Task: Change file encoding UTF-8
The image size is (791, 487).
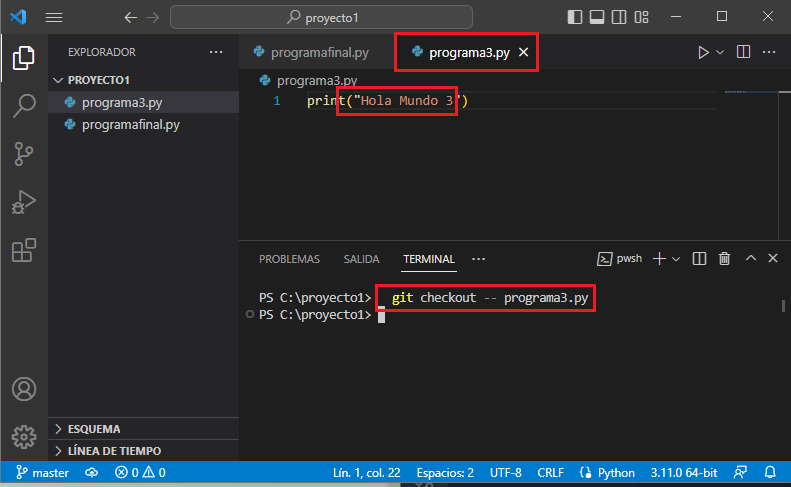Action: click(x=505, y=473)
